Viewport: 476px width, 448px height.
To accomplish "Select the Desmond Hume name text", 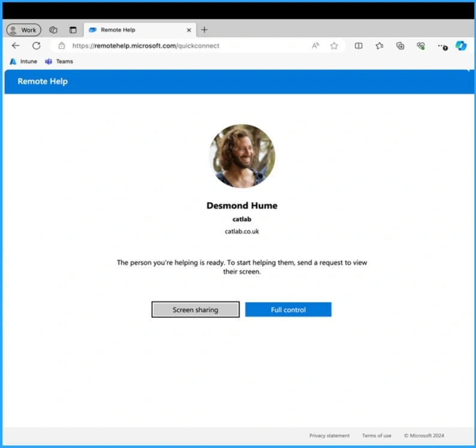I will [242, 206].
